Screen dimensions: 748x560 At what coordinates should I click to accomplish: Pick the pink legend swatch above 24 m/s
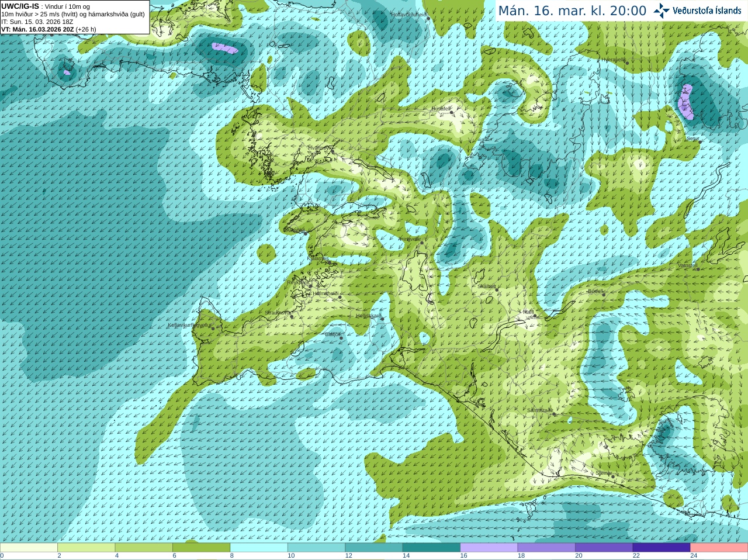coord(719,548)
